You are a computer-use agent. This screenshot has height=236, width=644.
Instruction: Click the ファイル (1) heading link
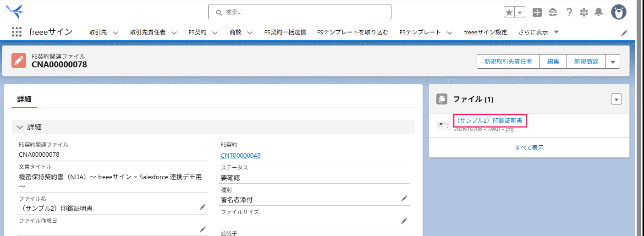pyautogui.click(x=473, y=99)
